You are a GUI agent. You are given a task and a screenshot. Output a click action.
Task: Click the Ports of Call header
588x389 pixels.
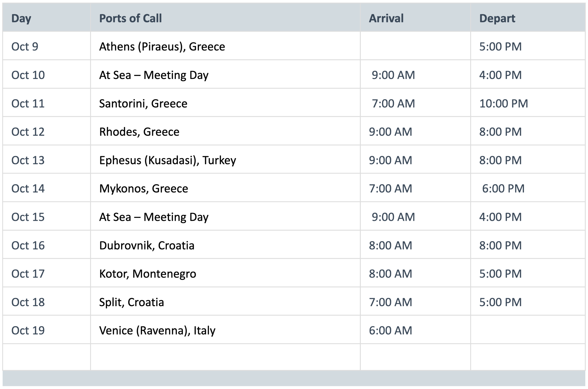pos(130,18)
